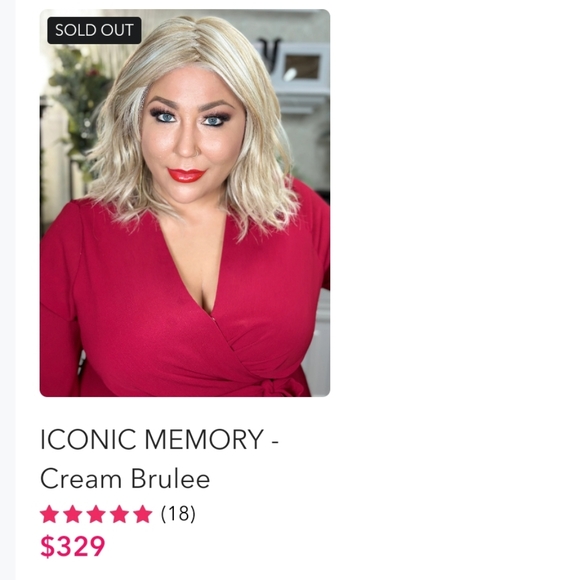Click the model's red lips in the photo

[186, 175]
